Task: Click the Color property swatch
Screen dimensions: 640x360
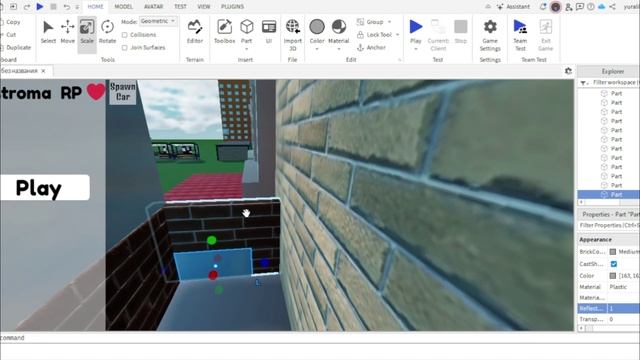Action: coord(613,276)
